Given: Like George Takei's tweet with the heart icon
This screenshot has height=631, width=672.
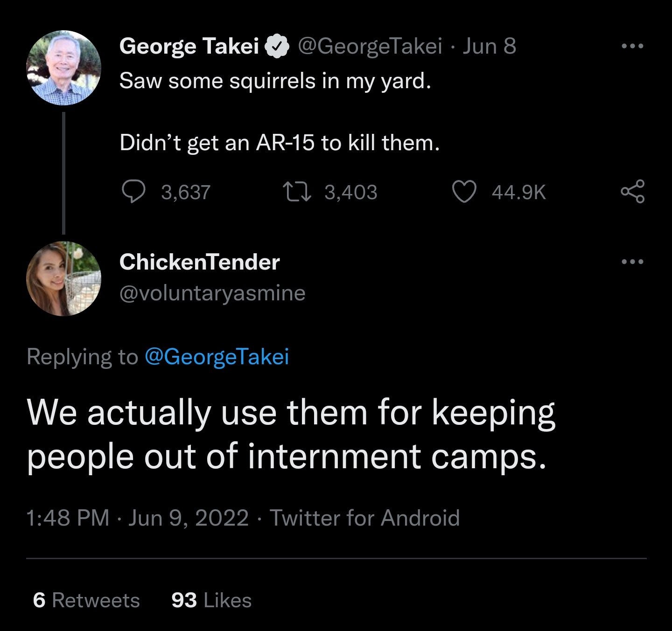Looking at the screenshot, I should (x=464, y=192).
